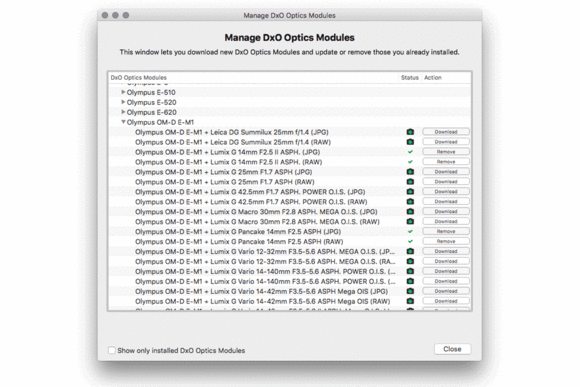The height and width of the screenshot is (387, 580).
Task: Click the Status column header
Action: 409,78
